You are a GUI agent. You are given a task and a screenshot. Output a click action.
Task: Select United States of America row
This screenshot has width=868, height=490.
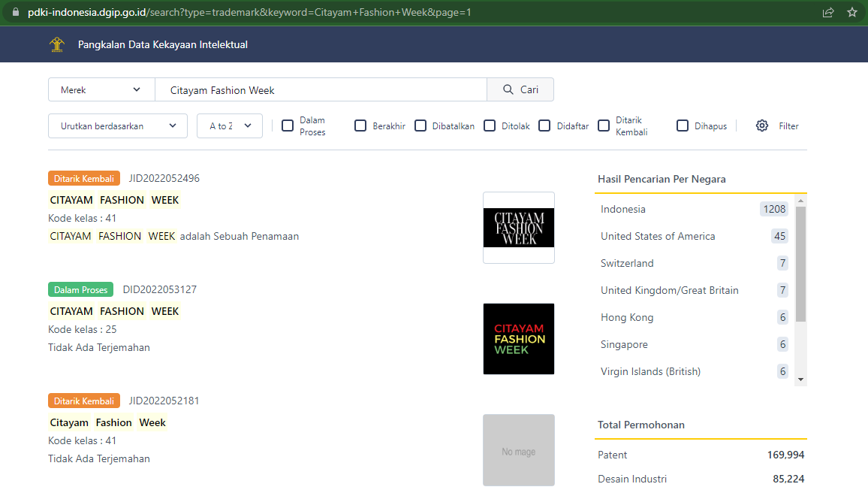(x=694, y=236)
